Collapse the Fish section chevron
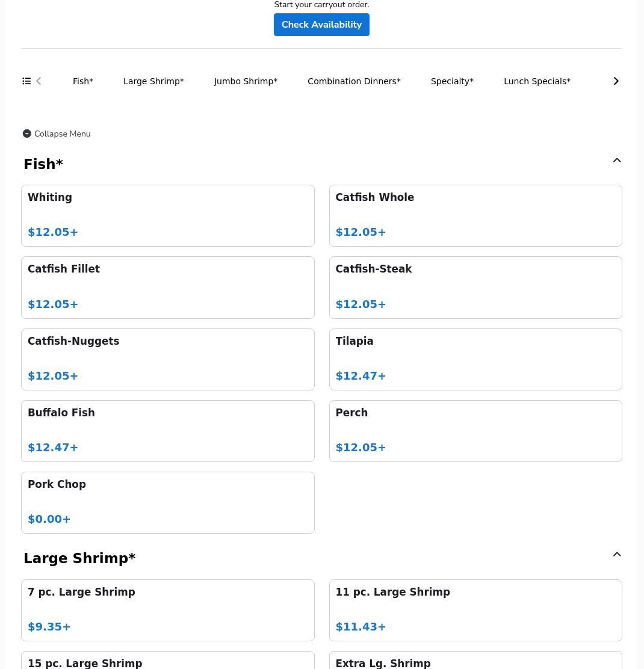The height and width of the screenshot is (669, 644). coord(616,161)
